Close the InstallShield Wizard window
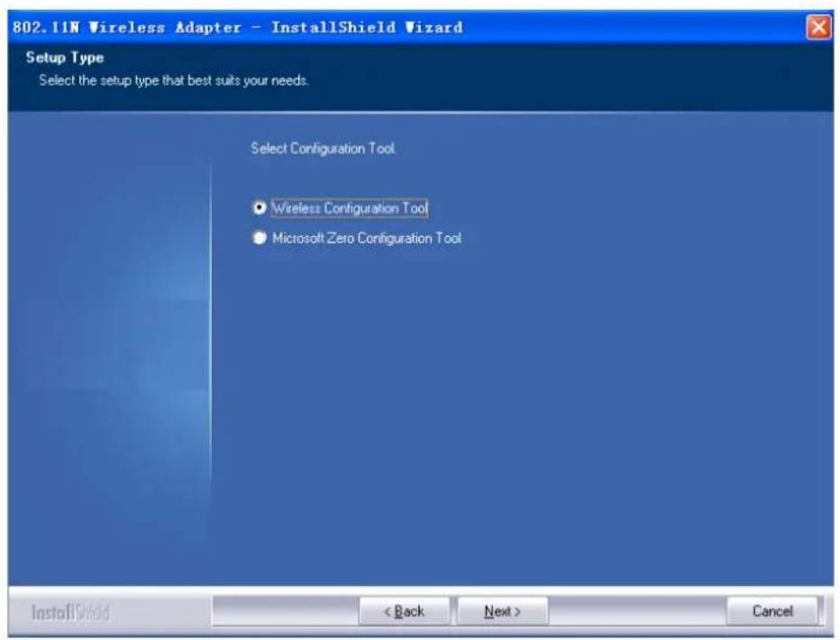This screenshot has width=840, height=640. point(818,27)
